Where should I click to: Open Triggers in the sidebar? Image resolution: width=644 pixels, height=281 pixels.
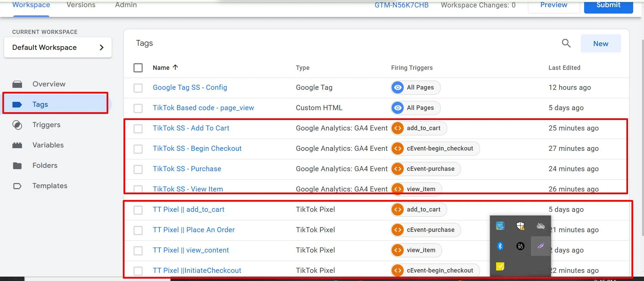click(x=46, y=125)
